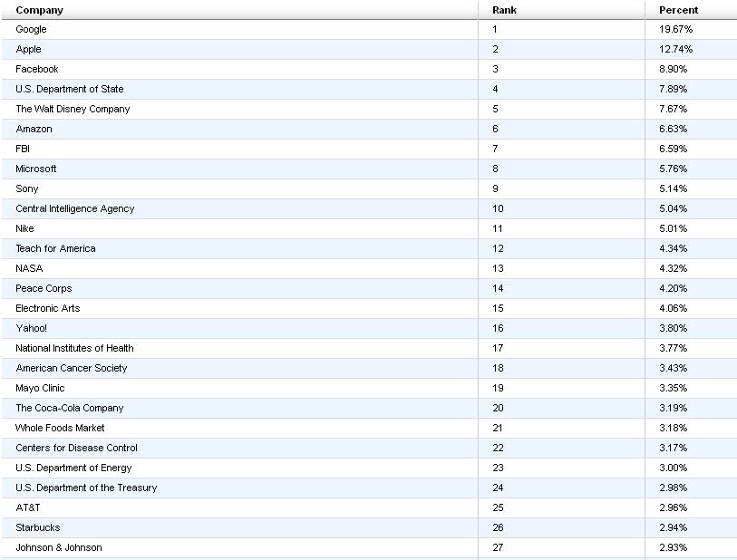Click the 3.18% percent value

(x=673, y=428)
